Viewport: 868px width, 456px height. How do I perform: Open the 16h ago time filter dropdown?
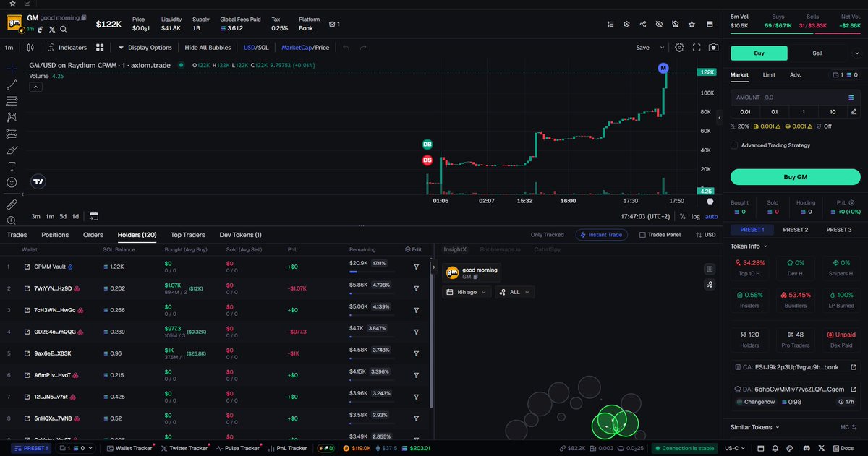467,292
